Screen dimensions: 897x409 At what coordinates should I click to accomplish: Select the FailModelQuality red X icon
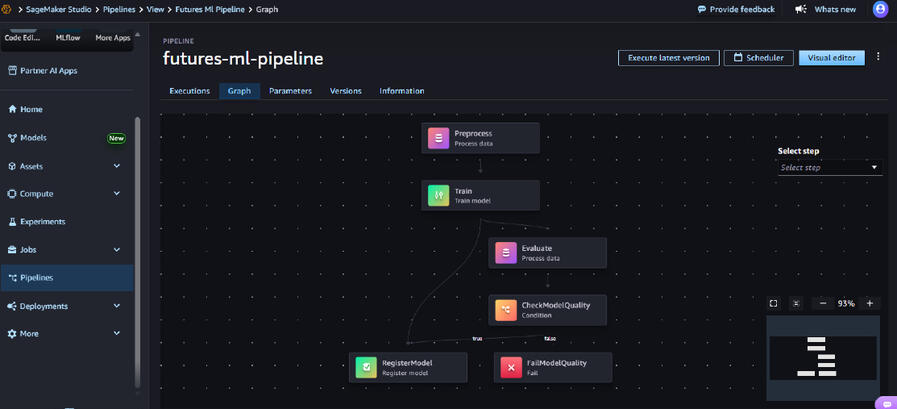(511, 367)
